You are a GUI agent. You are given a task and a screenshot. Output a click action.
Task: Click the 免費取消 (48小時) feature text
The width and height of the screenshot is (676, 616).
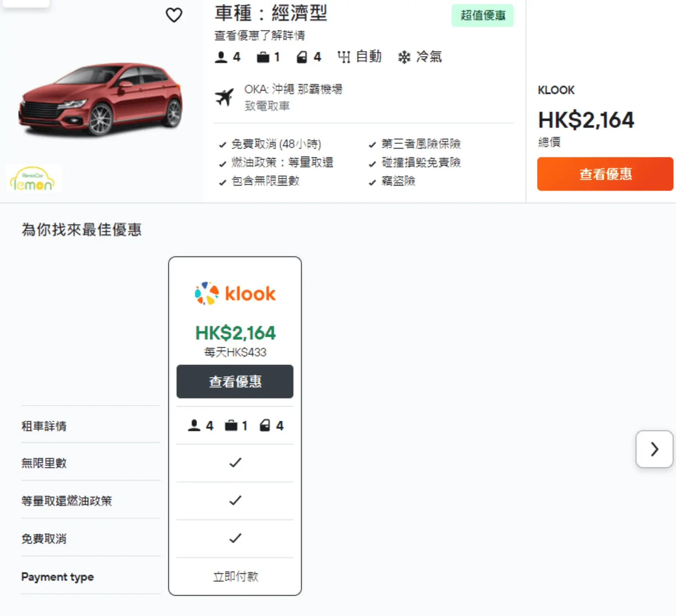click(x=276, y=144)
